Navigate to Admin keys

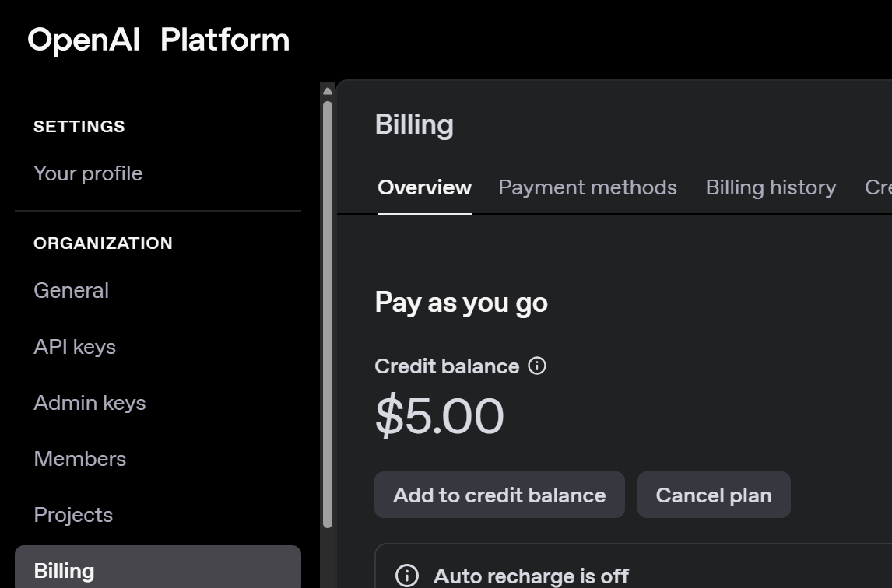90,403
